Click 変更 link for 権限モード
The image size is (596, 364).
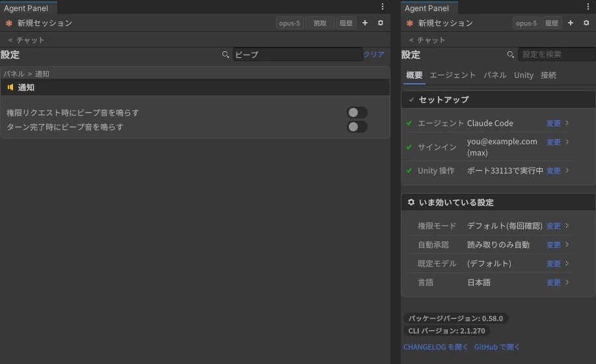[554, 226]
